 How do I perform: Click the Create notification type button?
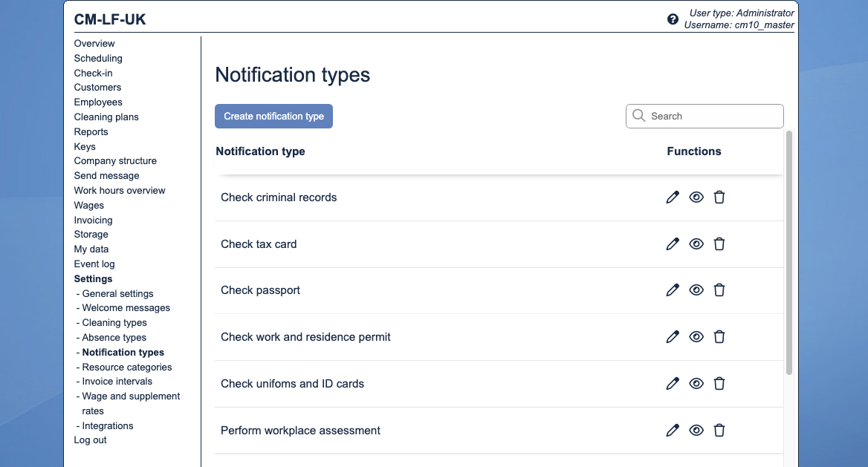[x=273, y=116]
